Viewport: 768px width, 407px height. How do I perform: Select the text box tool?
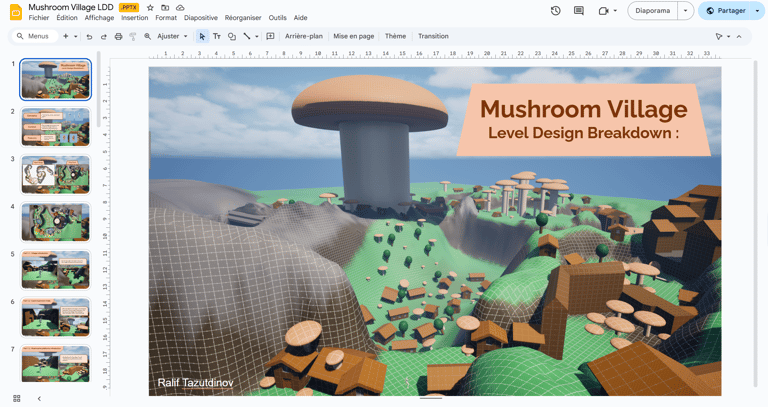pyautogui.click(x=217, y=36)
